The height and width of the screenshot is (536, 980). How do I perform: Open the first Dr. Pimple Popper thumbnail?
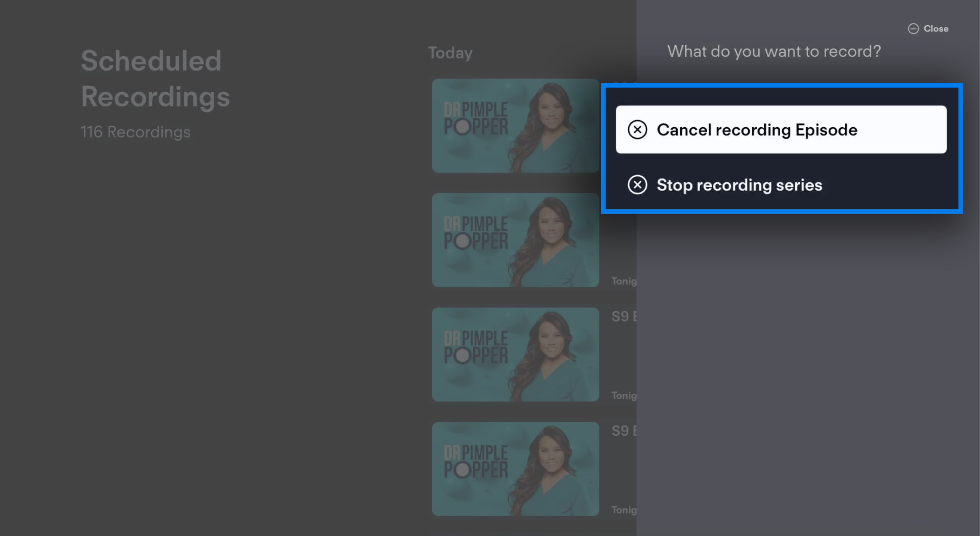click(515, 126)
